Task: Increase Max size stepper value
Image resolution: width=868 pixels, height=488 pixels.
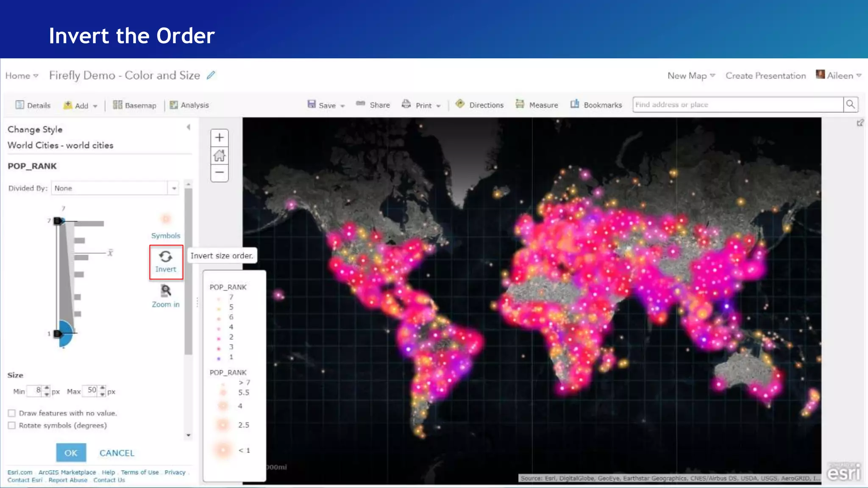Action: (x=103, y=388)
